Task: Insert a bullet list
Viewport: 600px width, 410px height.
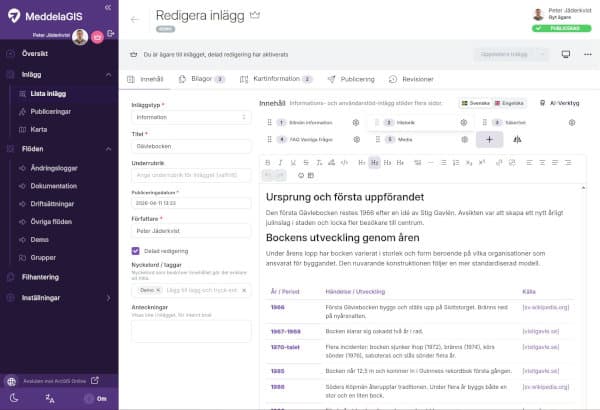Action: coord(443,163)
